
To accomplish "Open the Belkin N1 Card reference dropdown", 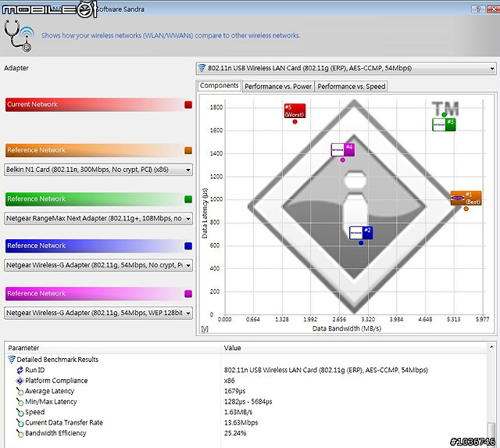I will click(98, 170).
